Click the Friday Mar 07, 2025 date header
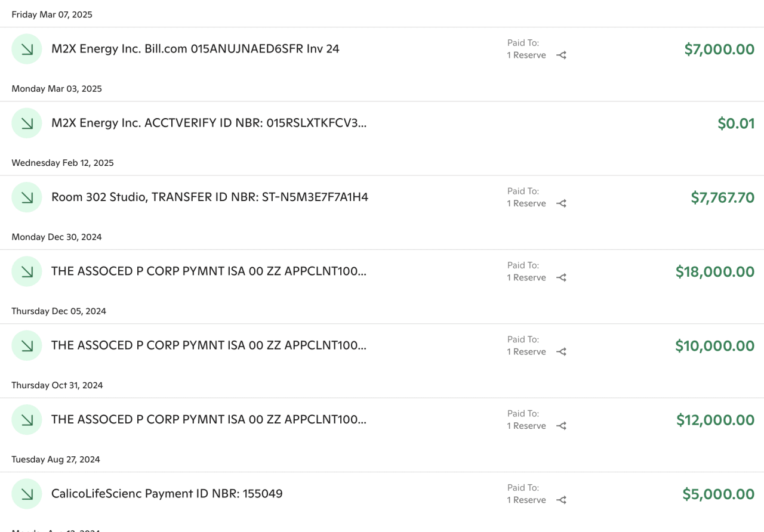This screenshot has height=532, width=764. click(x=52, y=14)
